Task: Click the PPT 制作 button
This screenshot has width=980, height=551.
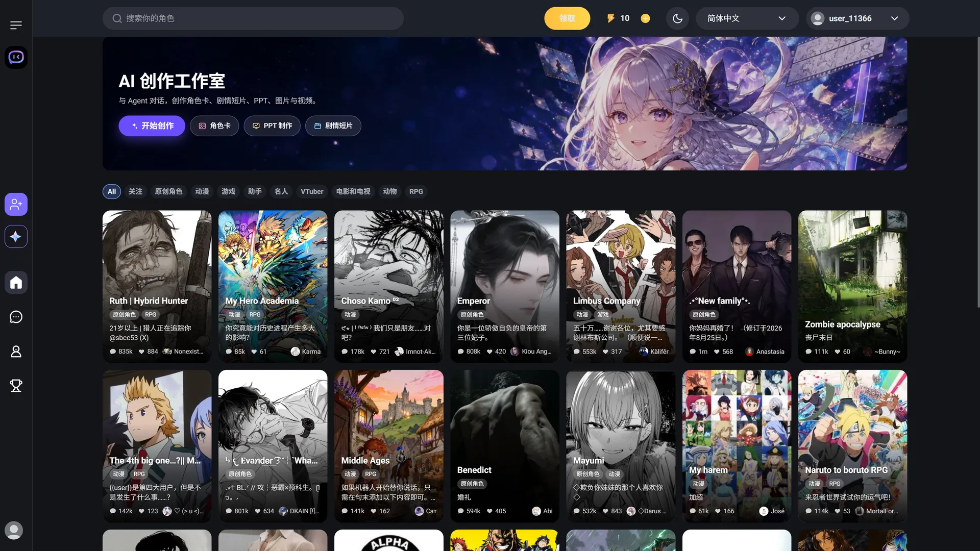Action: (x=272, y=126)
